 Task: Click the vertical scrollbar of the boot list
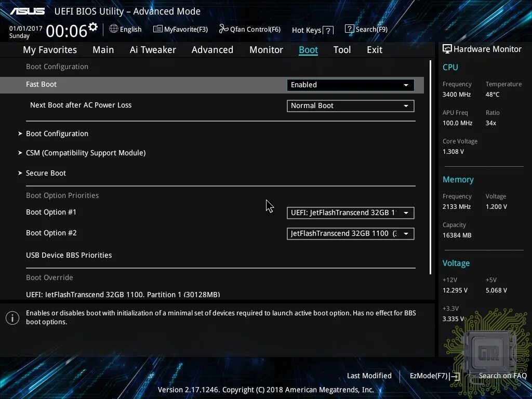coord(431,167)
